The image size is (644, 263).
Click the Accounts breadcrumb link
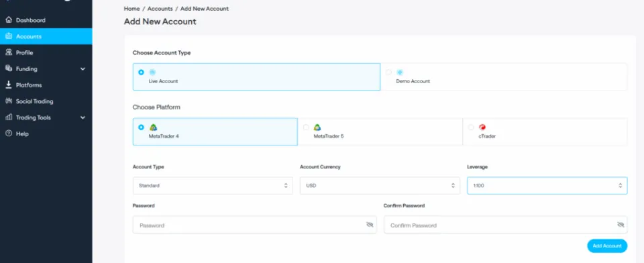point(160,9)
